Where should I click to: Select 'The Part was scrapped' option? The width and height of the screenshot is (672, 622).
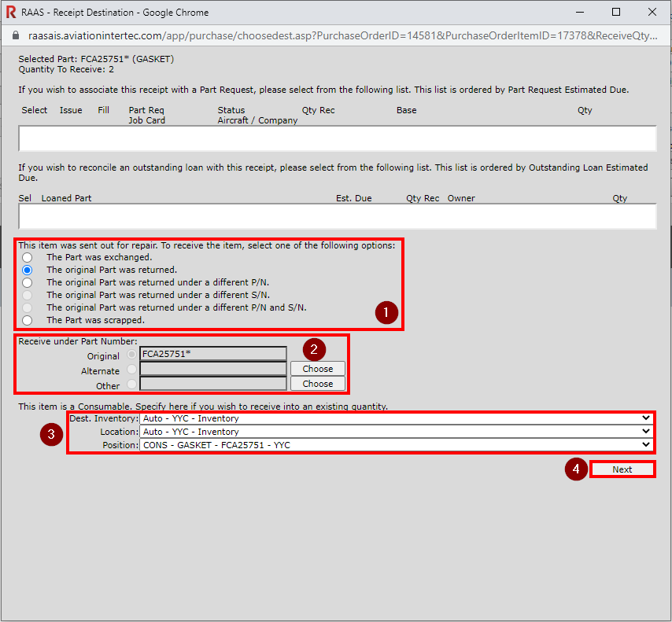pyautogui.click(x=28, y=320)
